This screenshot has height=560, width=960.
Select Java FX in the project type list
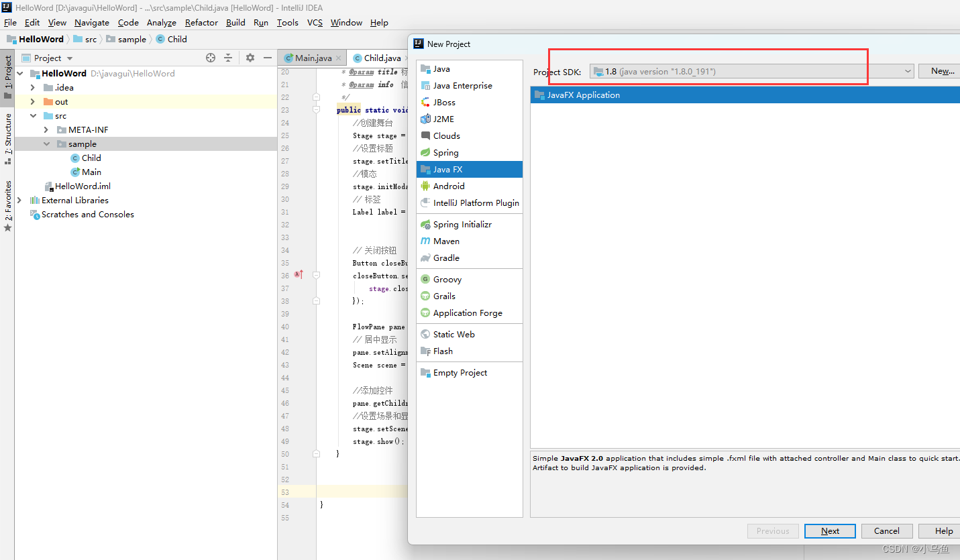(x=469, y=169)
